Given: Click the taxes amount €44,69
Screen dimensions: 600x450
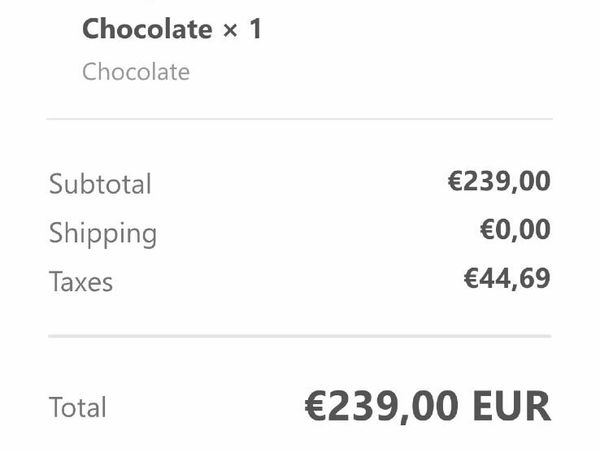Looking at the screenshot, I should [507, 278].
